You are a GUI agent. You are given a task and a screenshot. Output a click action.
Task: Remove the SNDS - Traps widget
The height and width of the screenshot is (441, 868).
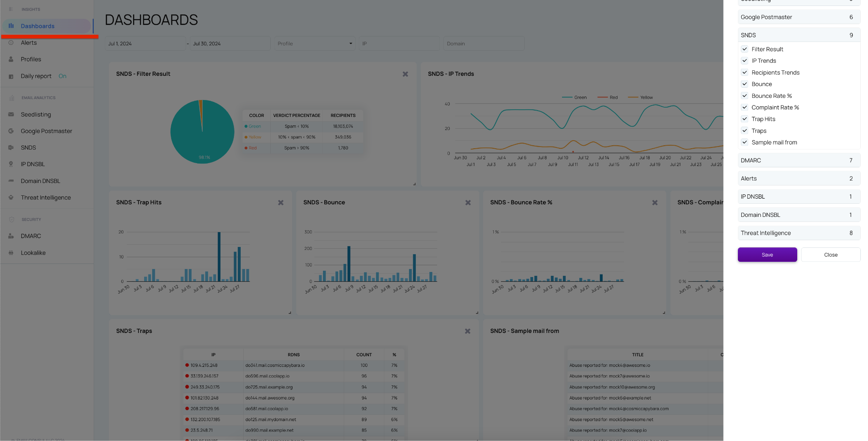coord(467,331)
